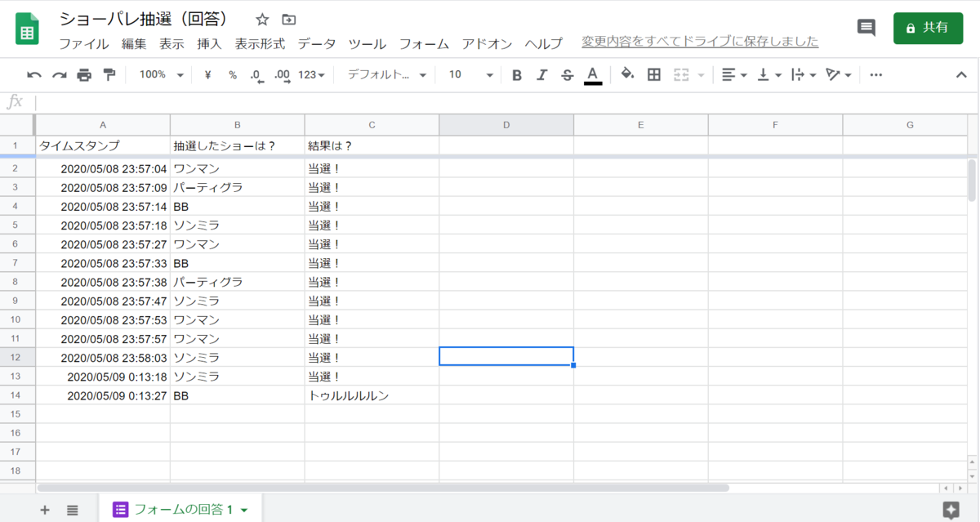Select the paint format roller icon
Viewport: 980px width, 522px height.
coord(109,75)
